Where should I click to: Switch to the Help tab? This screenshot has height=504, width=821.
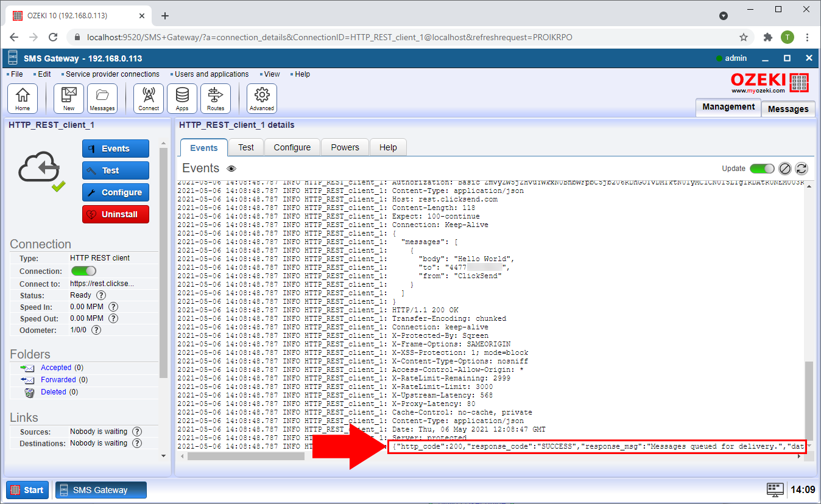tap(388, 147)
